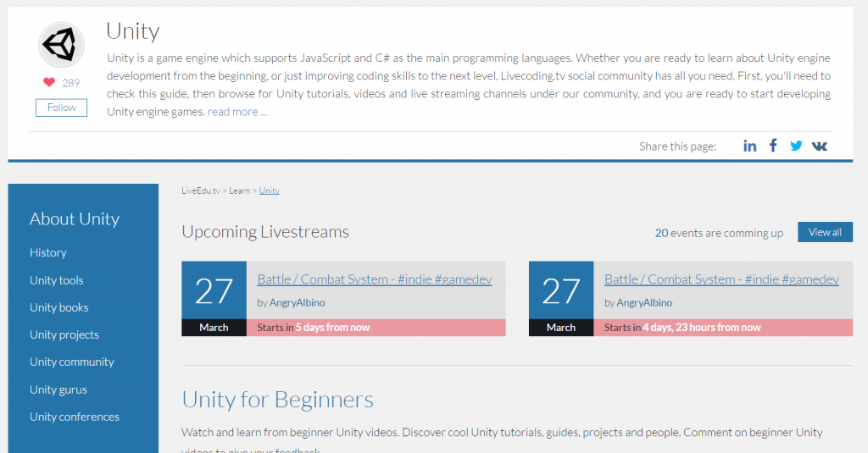This screenshot has width=868, height=453.
Task: Open History in About Unity sidebar
Action: pos(48,253)
